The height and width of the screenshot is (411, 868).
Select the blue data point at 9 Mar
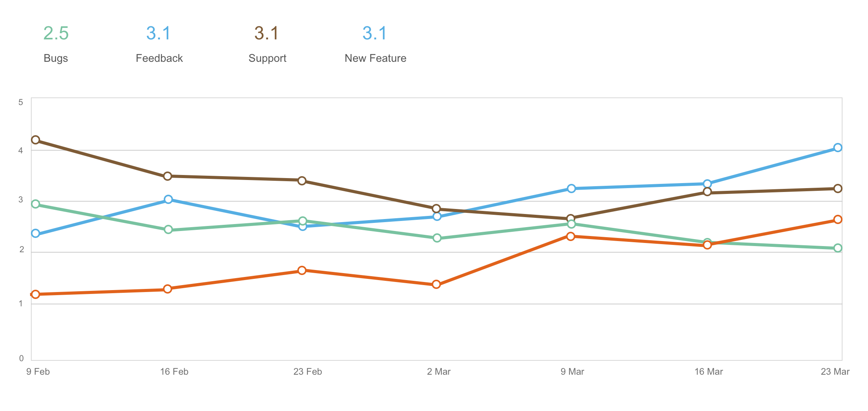571,189
